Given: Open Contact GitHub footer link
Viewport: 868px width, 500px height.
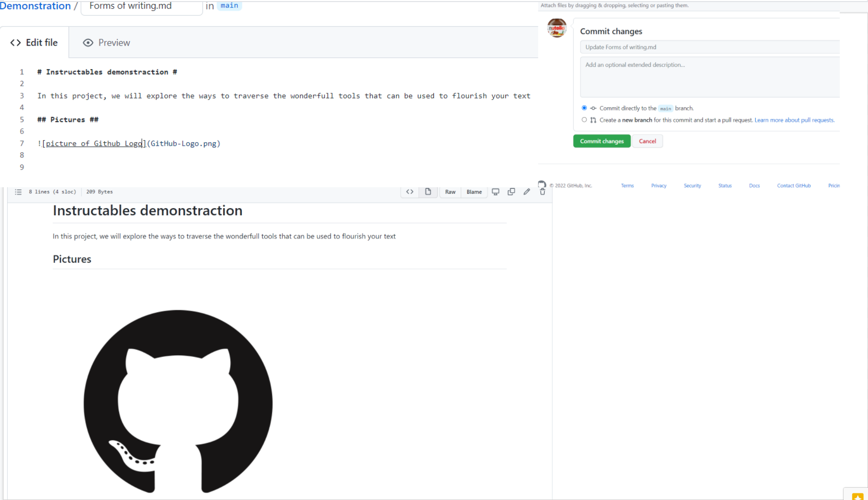Looking at the screenshot, I should (794, 186).
